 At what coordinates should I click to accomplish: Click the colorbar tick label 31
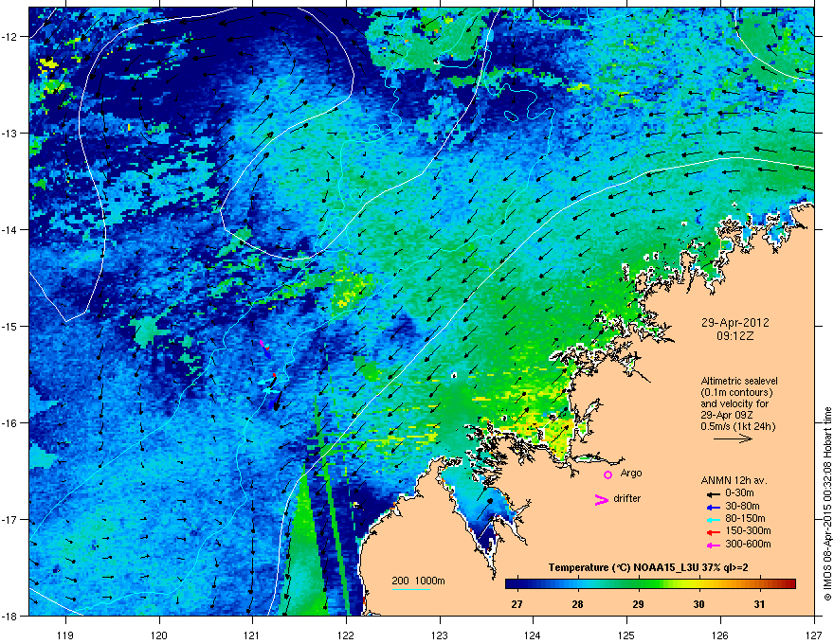tap(759, 604)
